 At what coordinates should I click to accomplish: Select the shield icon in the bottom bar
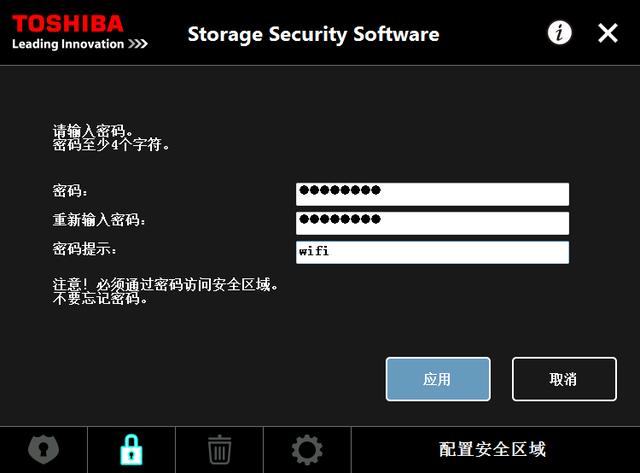(x=43, y=450)
